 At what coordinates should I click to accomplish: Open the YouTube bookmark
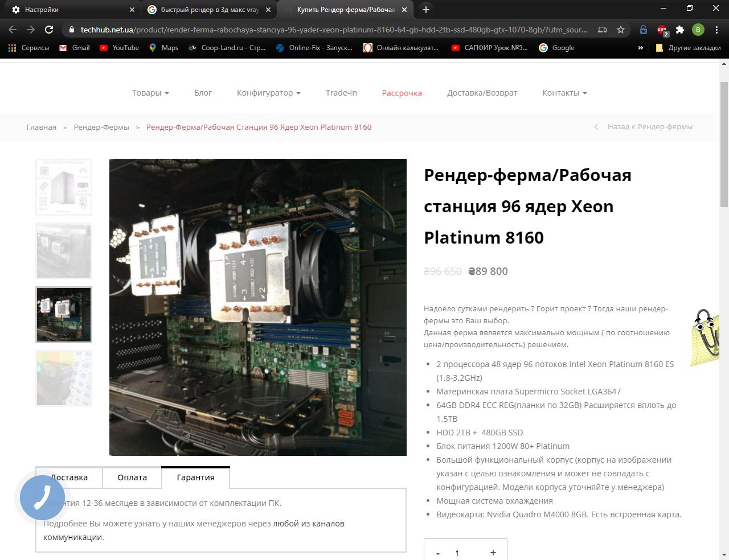120,48
